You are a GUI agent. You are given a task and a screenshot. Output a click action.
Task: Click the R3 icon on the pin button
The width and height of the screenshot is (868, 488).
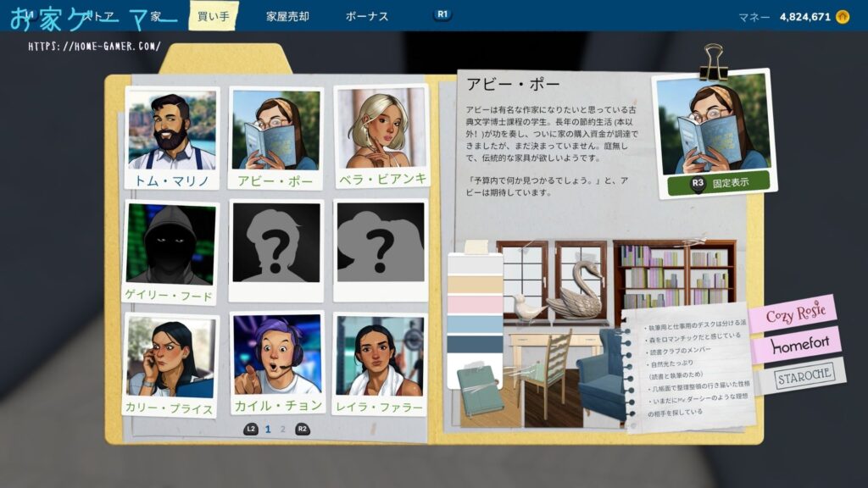698,183
